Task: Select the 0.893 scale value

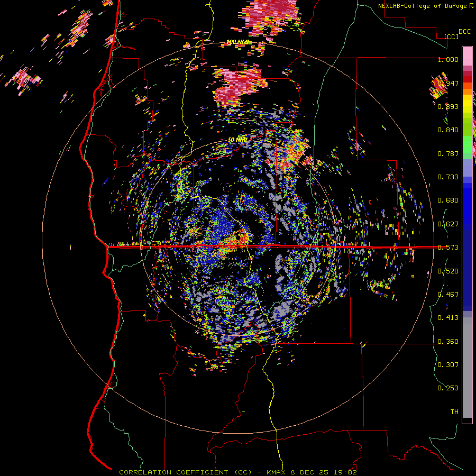Action: pyautogui.click(x=448, y=106)
